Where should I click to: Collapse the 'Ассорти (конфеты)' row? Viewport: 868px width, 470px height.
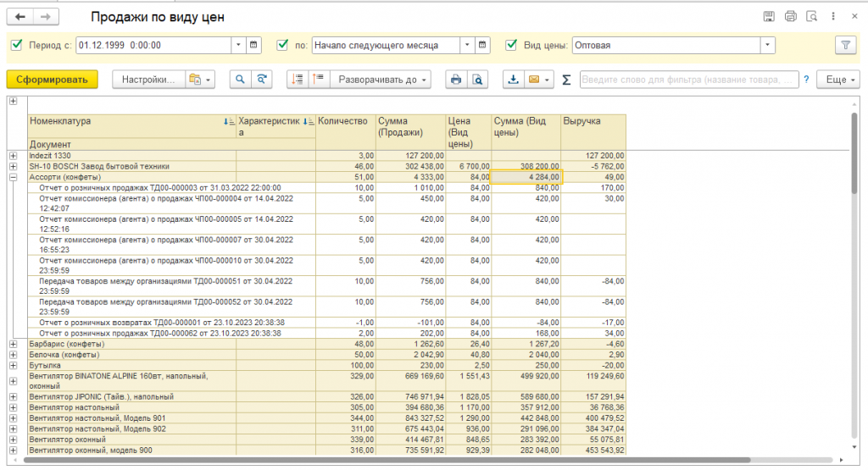pyautogui.click(x=13, y=177)
